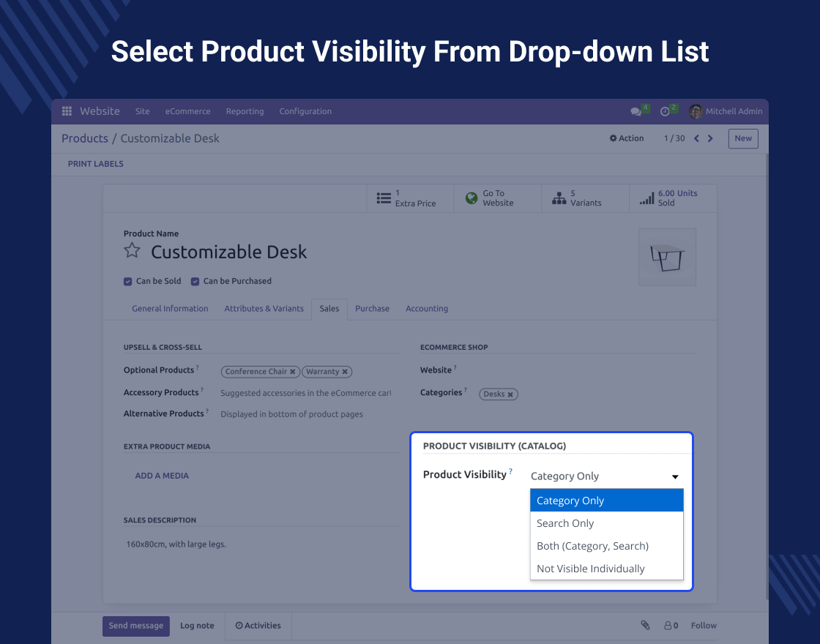
Task: Click Customizable Desk product name field
Action: [x=228, y=252]
